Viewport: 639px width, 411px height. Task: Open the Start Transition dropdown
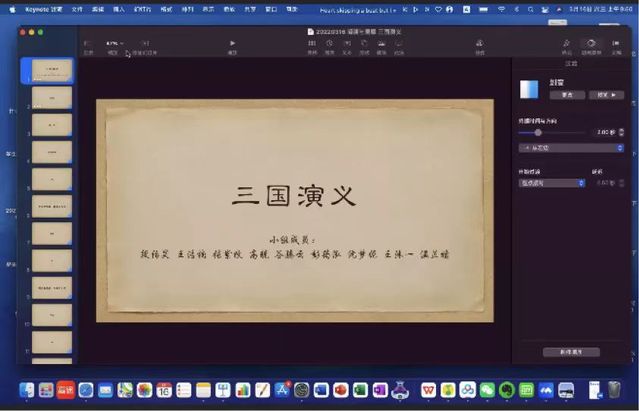point(551,183)
